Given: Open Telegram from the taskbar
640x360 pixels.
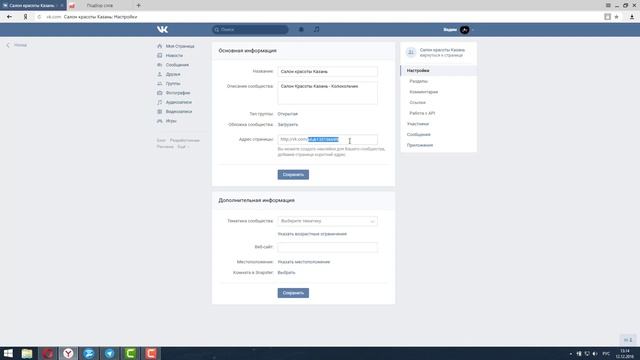Looking at the screenshot, I should coord(109,353).
